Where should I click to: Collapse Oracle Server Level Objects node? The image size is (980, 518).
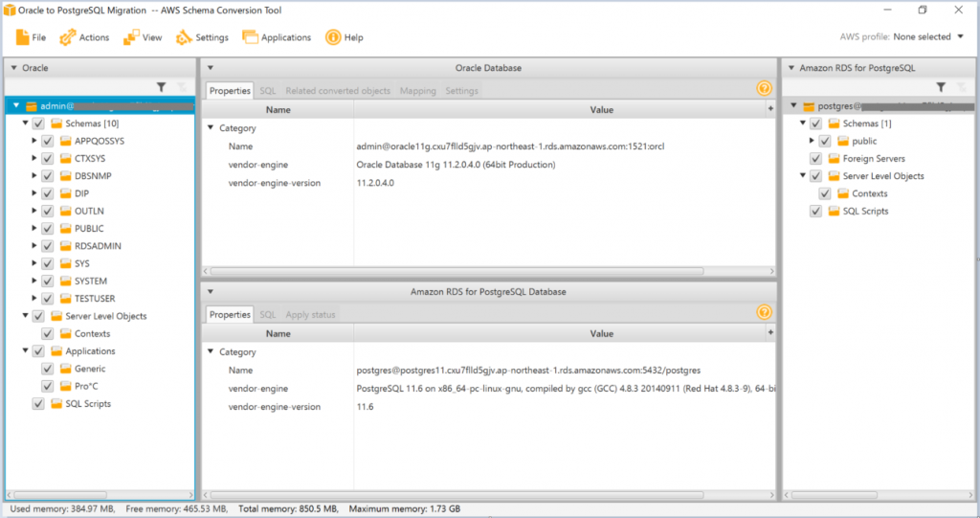25,316
